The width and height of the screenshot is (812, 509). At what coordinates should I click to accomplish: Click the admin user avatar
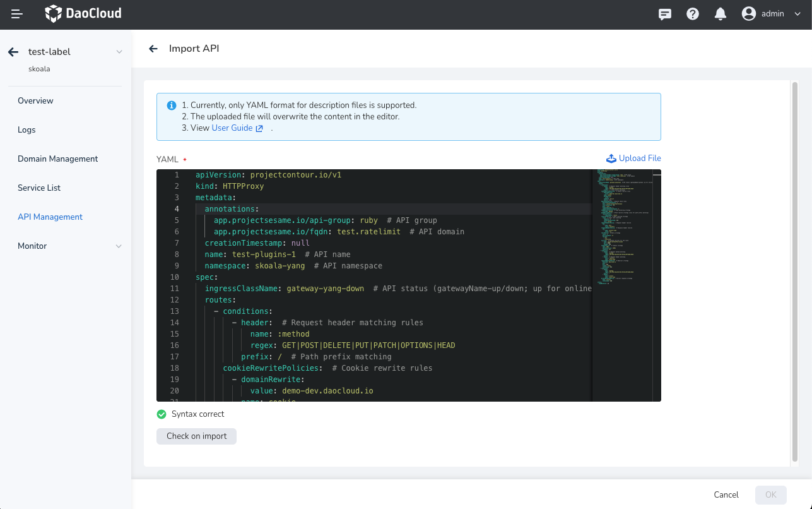click(x=748, y=13)
